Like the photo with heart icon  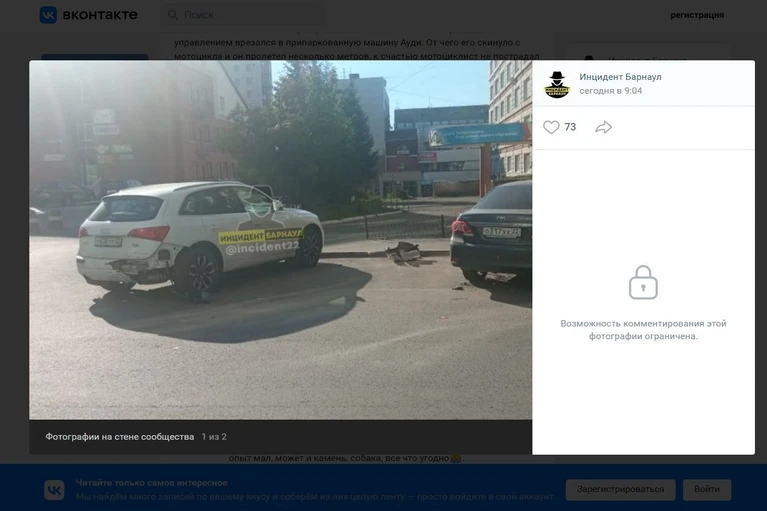551,127
